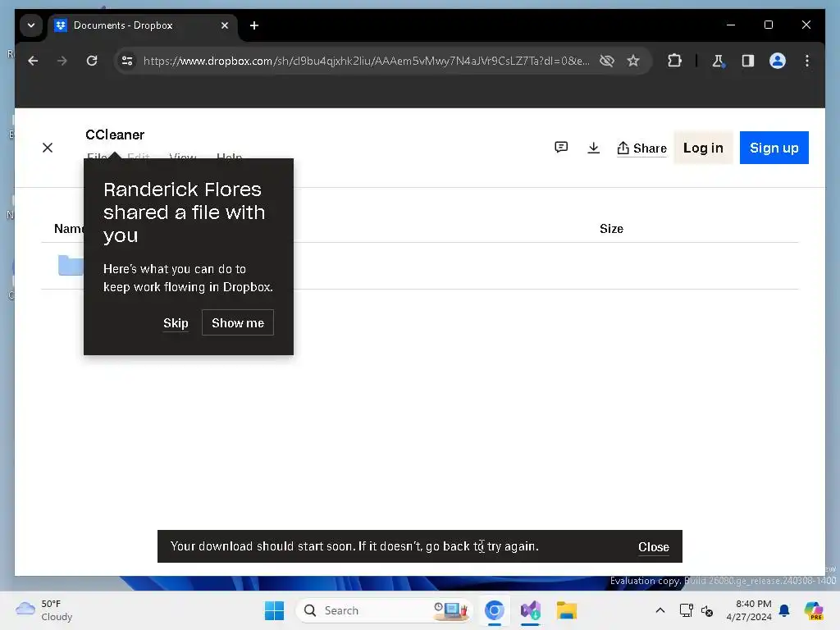Share the CCleaner folder
Screen dimensions: 840x630
coord(641,148)
